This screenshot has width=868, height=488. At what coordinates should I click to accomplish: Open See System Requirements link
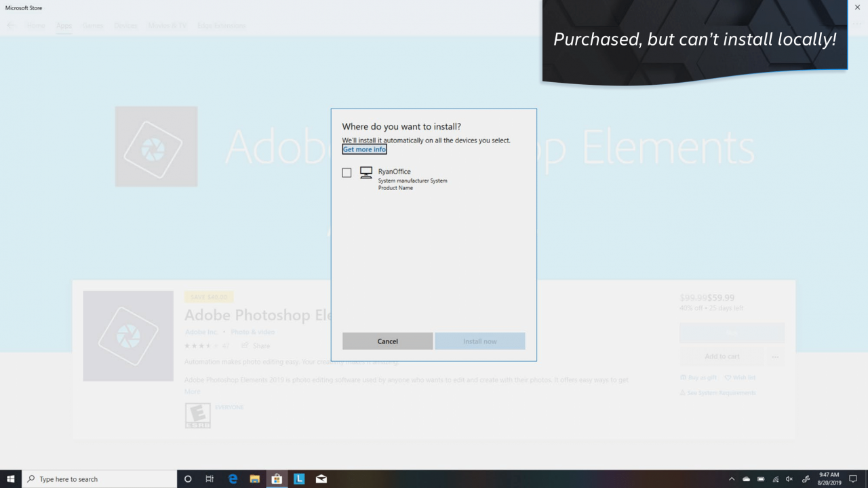point(717,393)
